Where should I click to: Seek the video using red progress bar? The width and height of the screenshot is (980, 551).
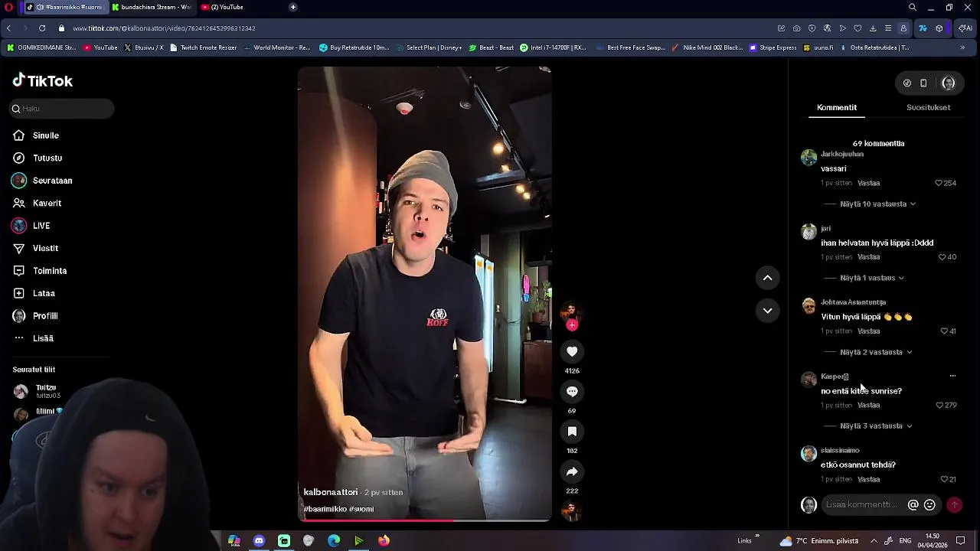click(424, 520)
